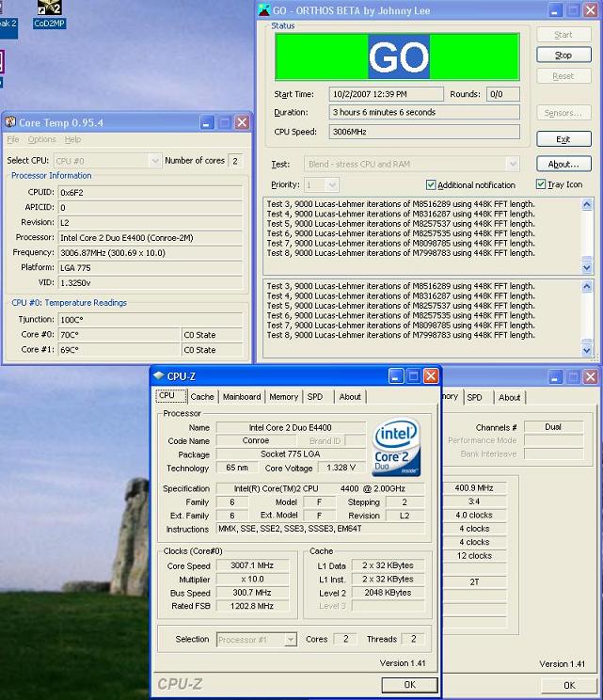Switch to the Memory tab in front CPU-Z
Image resolution: width=603 pixels, height=700 pixels.
283,396
